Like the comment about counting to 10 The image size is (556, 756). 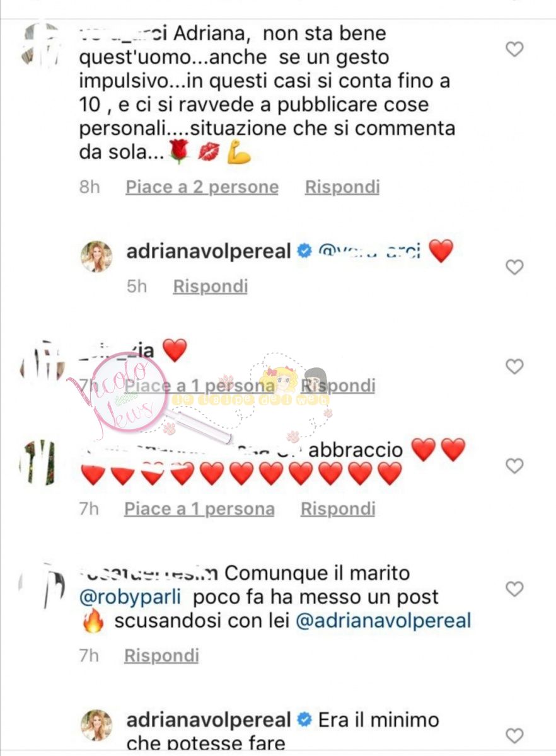click(x=515, y=49)
